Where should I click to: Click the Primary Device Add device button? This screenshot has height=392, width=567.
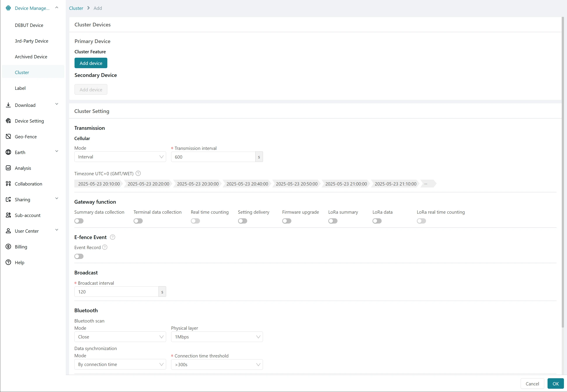tap(91, 63)
